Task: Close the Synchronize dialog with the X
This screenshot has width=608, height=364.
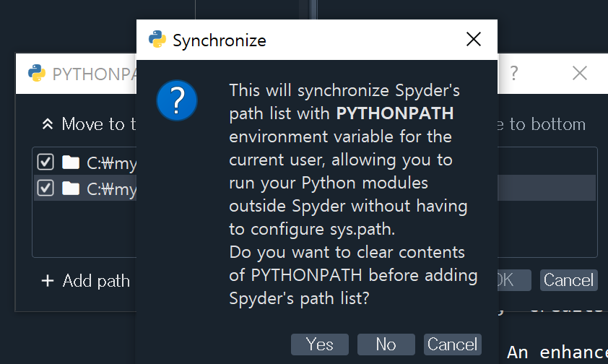Action: pyautogui.click(x=474, y=39)
